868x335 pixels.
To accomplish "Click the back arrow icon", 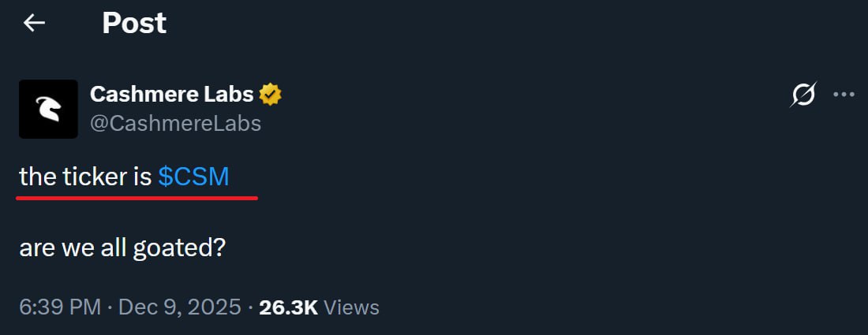I will (34, 24).
